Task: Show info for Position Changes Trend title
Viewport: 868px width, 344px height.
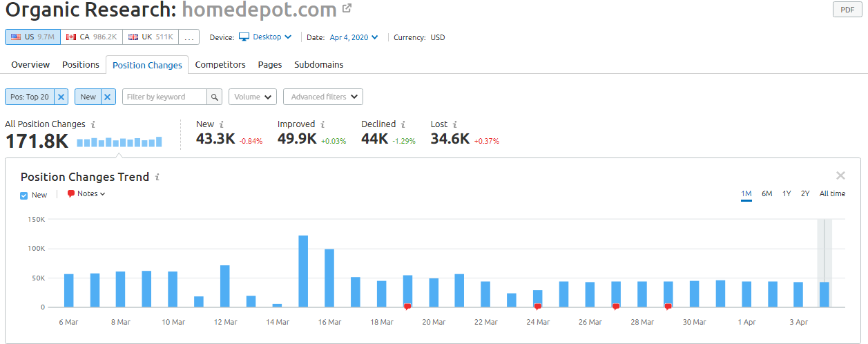Action: (x=157, y=178)
